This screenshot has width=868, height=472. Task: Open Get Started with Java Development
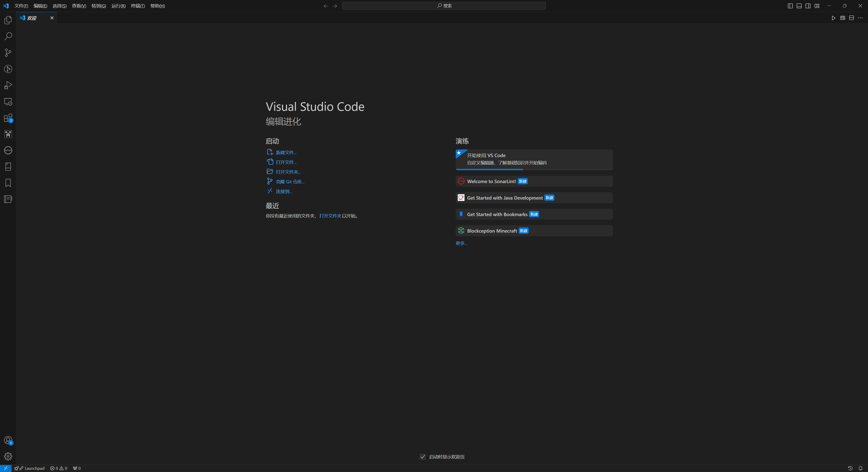534,198
